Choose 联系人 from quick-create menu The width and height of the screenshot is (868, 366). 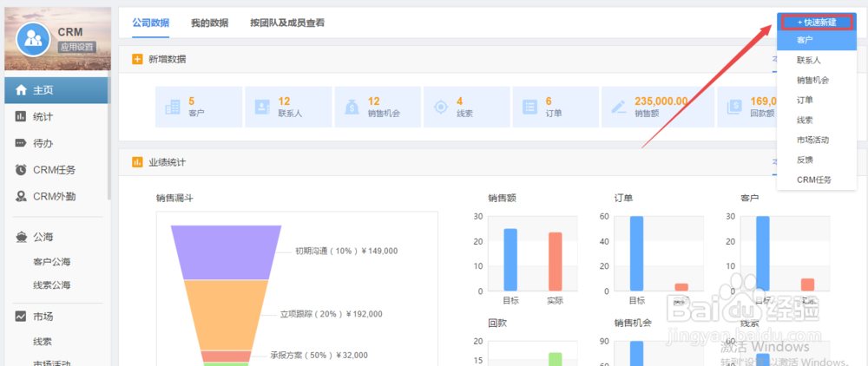[817, 60]
